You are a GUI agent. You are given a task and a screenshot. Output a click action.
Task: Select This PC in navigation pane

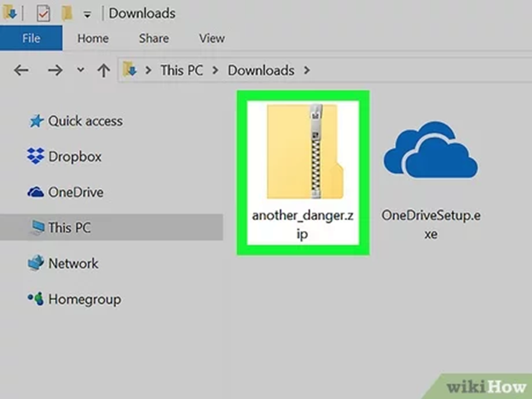[112, 228]
